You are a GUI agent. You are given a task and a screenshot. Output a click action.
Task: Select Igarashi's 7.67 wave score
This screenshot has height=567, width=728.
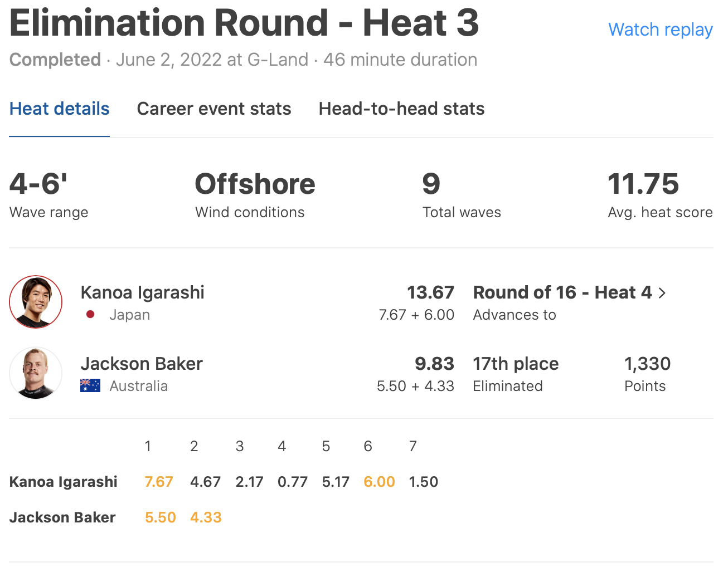pos(159,482)
